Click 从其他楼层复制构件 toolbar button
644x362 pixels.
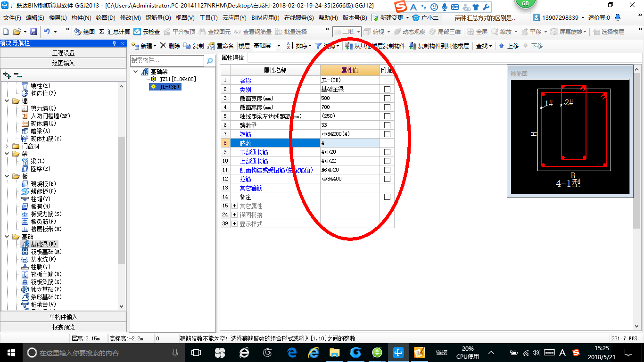click(375, 46)
